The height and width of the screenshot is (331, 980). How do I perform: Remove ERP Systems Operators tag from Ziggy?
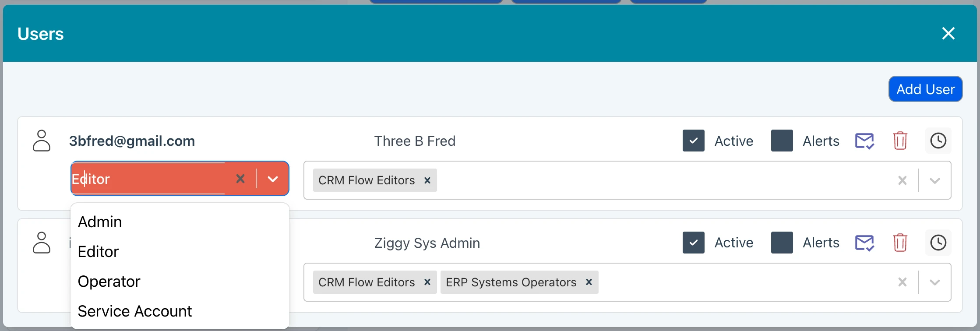point(589,282)
